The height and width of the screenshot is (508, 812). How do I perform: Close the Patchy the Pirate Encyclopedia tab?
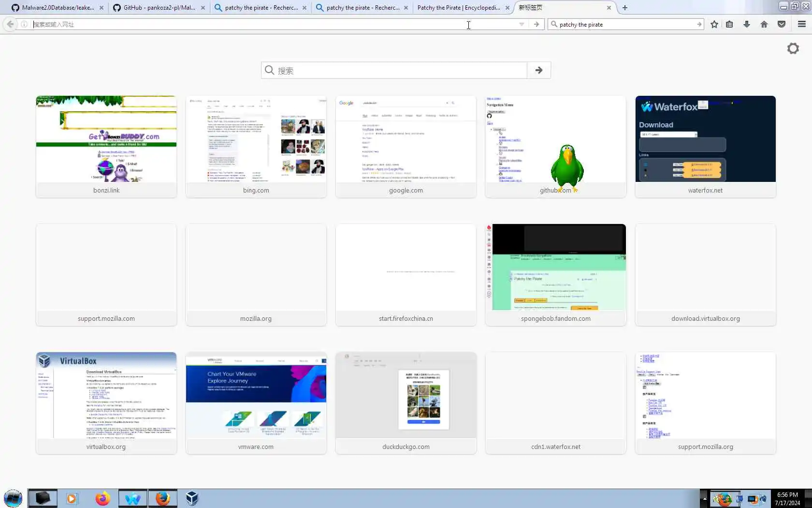pyautogui.click(x=507, y=8)
